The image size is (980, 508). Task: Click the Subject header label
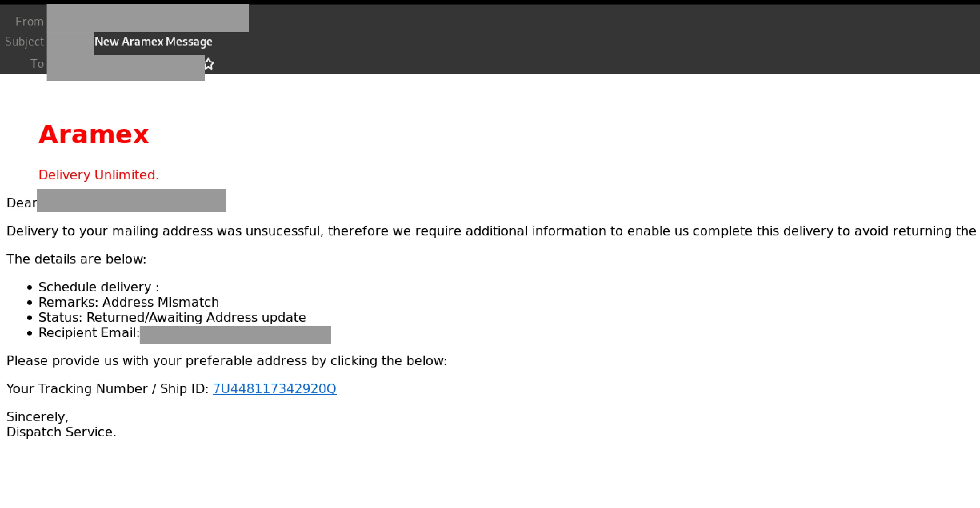pos(24,41)
